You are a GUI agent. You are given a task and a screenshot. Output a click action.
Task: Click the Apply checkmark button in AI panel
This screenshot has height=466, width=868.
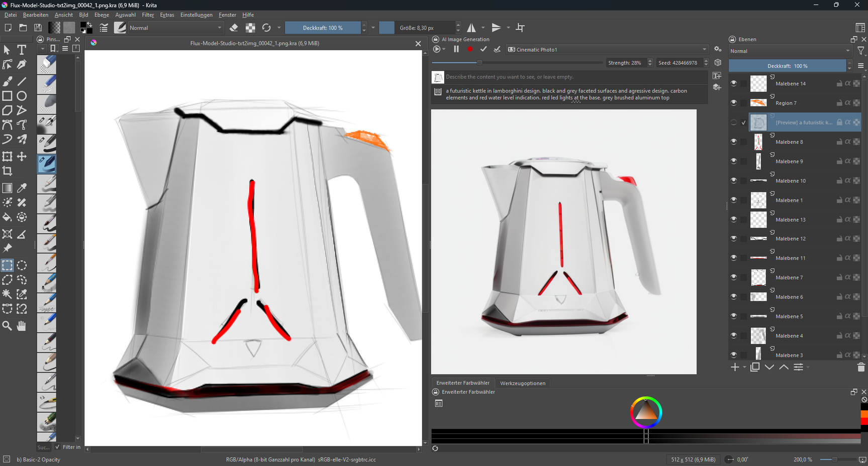pos(484,49)
